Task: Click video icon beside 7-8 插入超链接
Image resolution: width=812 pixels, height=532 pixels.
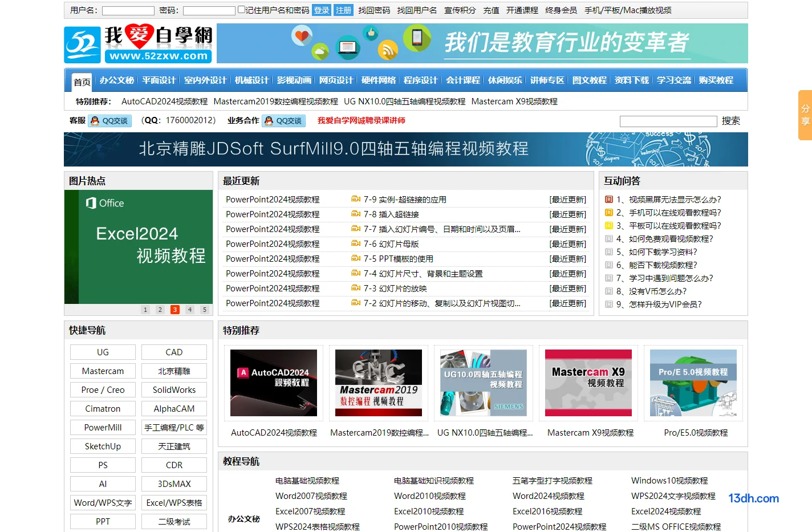Action: point(356,214)
